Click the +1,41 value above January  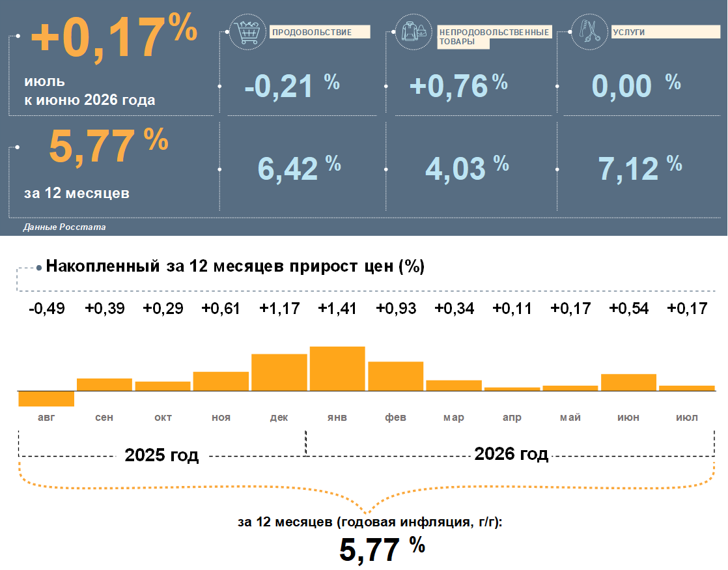point(337,308)
